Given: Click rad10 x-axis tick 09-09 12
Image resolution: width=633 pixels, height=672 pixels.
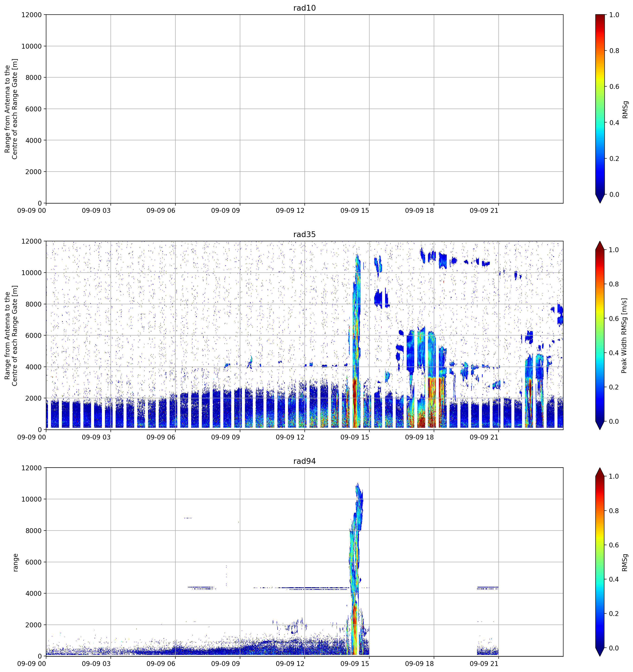Looking at the screenshot, I should [290, 210].
